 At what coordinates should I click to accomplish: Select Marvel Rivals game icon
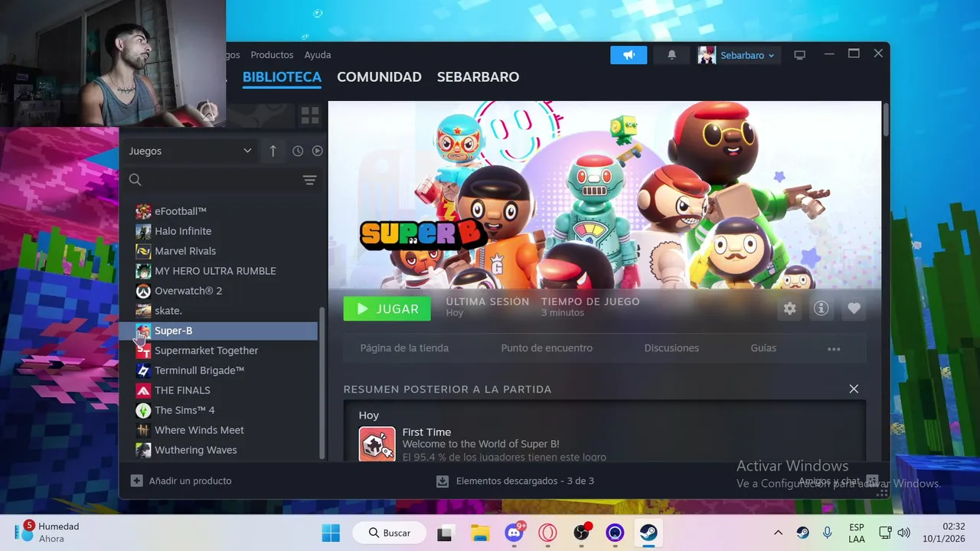tap(143, 251)
